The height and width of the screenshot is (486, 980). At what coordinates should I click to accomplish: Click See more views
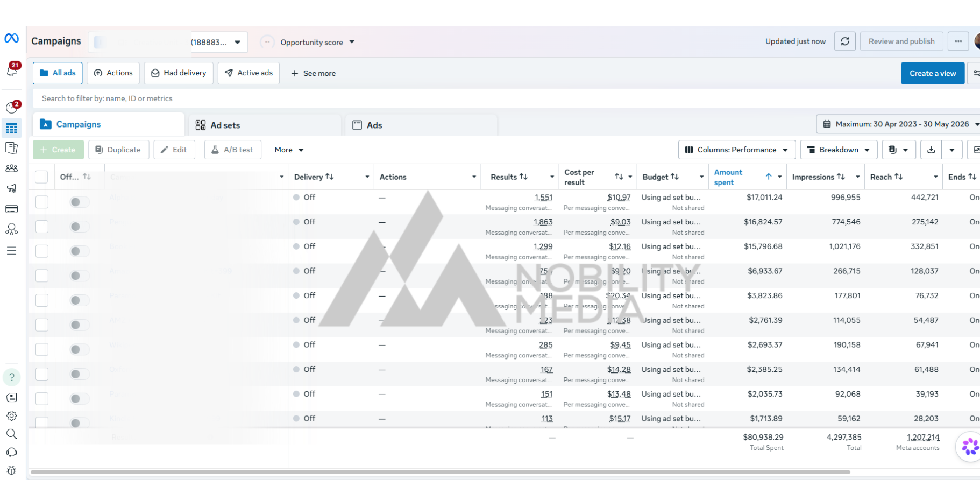[313, 74]
